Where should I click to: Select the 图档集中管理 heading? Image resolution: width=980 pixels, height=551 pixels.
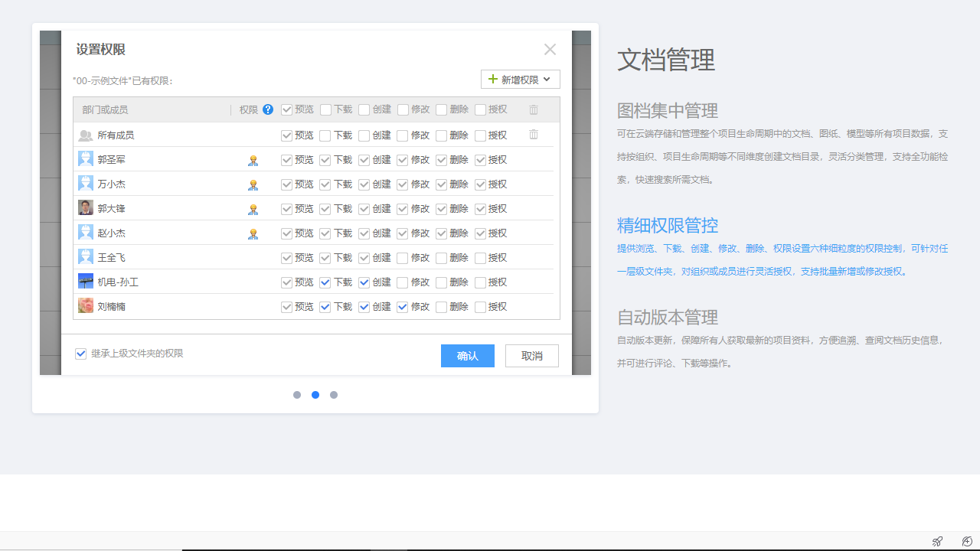[x=667, y=110]
